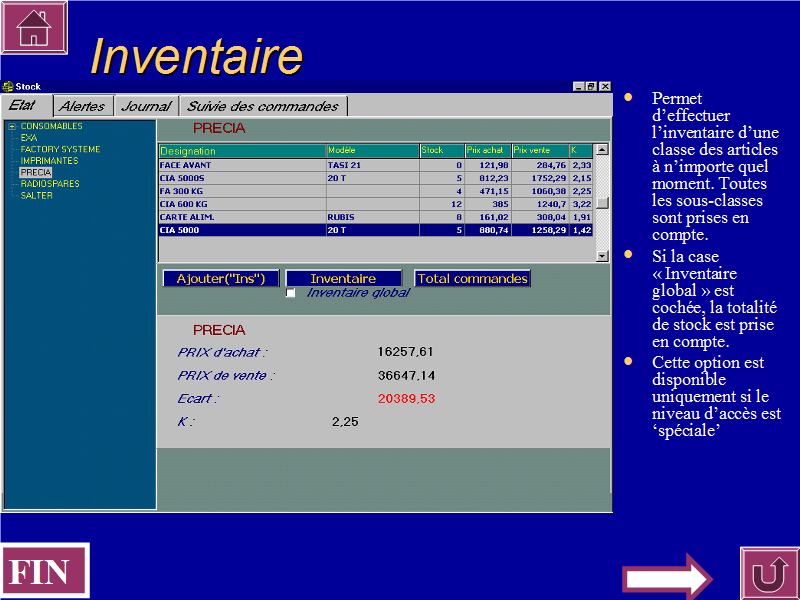Click the return U-turn arrow icon
The image size is (800, 600).
[x=770, y=573]
